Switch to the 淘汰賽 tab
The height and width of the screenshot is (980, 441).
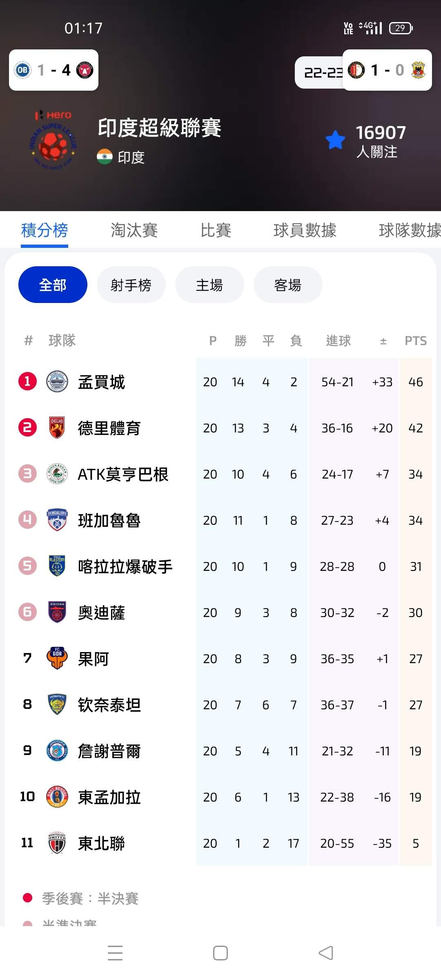point(134,230)
